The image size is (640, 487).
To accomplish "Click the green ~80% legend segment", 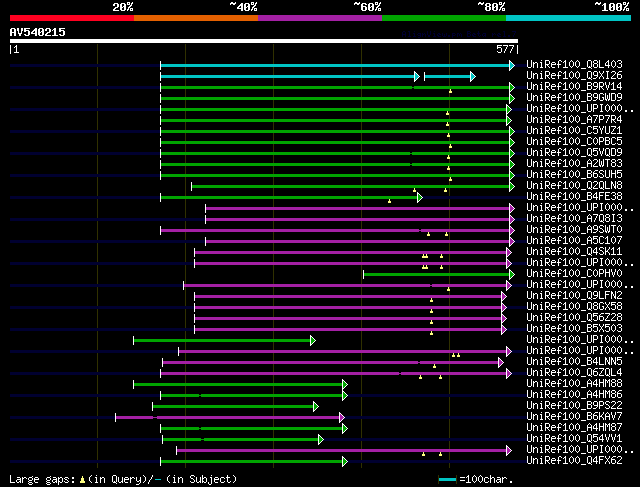I will pos(444,18).
